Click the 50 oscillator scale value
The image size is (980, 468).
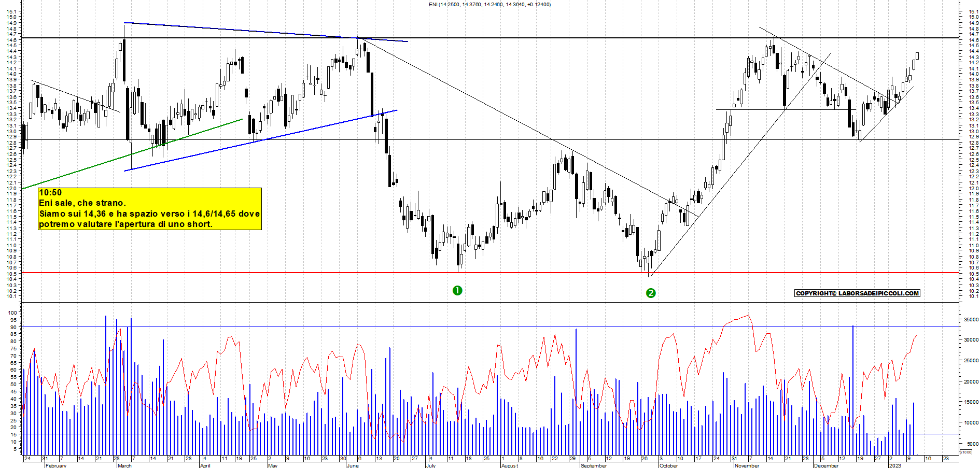[14, 385]
